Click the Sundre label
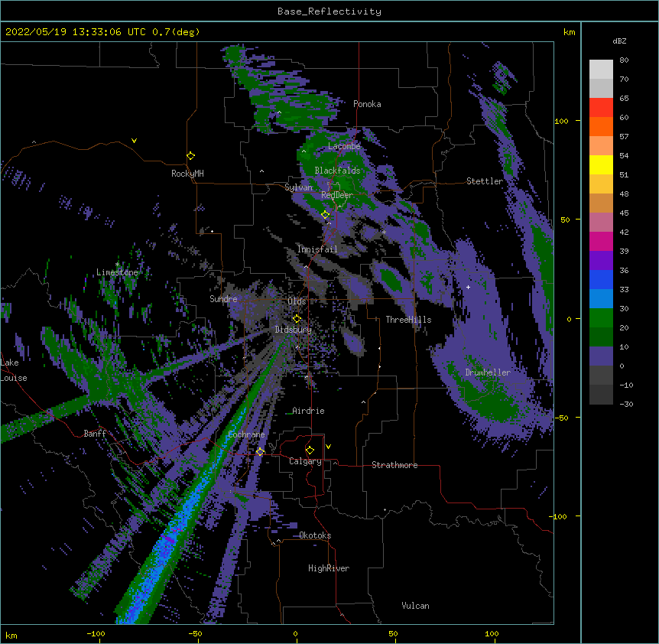The width and height of the screenshot is (659, 644). (x=223, y=299)
